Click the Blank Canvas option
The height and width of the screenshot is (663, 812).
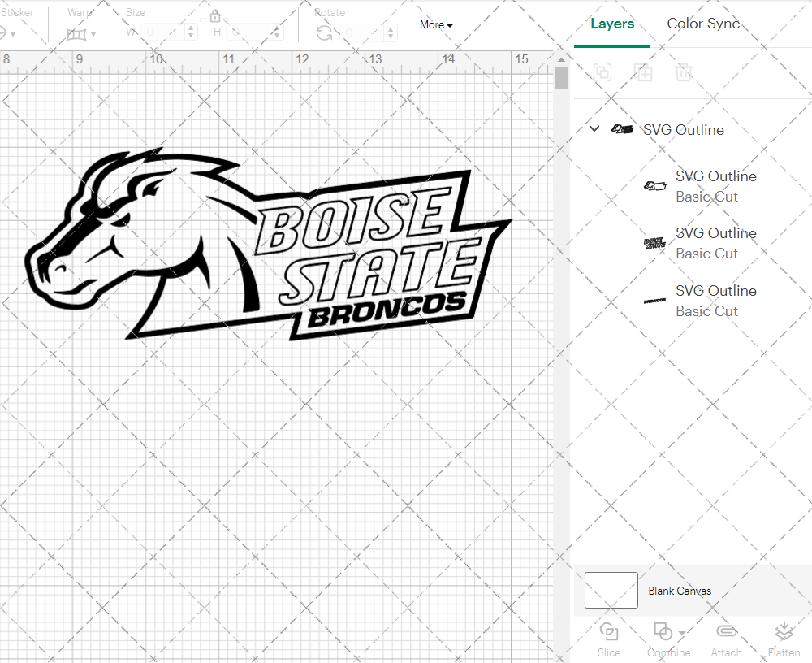pyautogui.click(x=680, y=591)
